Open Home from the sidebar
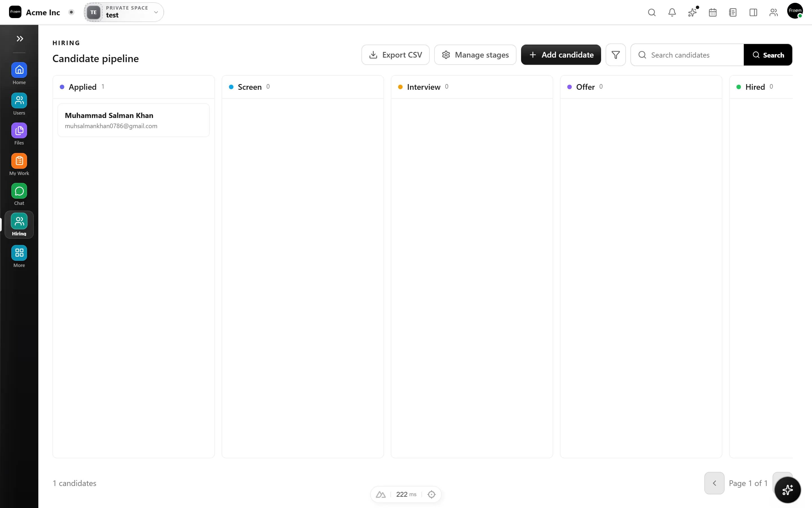The width and height of the screenshot is (812, 508). (19, 74)
